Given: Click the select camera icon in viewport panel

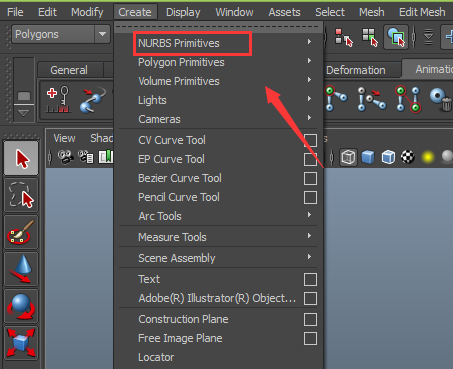Looking at the screenshot, I should (x=65, y=157).
